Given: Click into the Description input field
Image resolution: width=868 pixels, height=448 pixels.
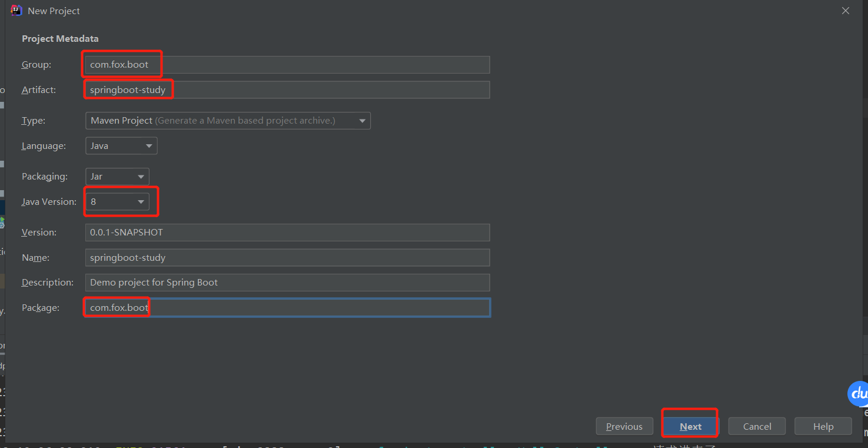Looking at the screenshot, I should [287, 283].
